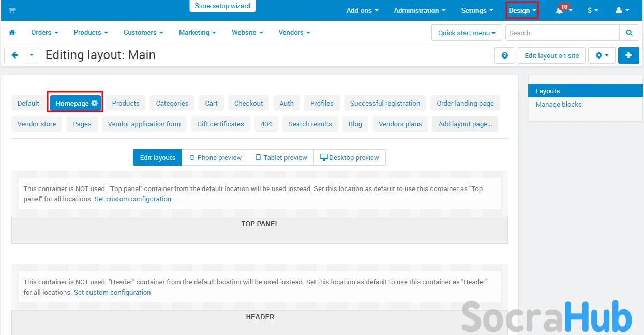Screen dimensions: 644x335
Task: Select the Gift certificates tab
Action: 220,124
